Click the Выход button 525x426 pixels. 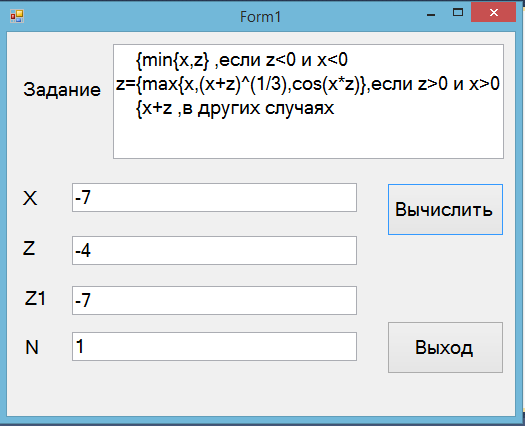(445, 347)
